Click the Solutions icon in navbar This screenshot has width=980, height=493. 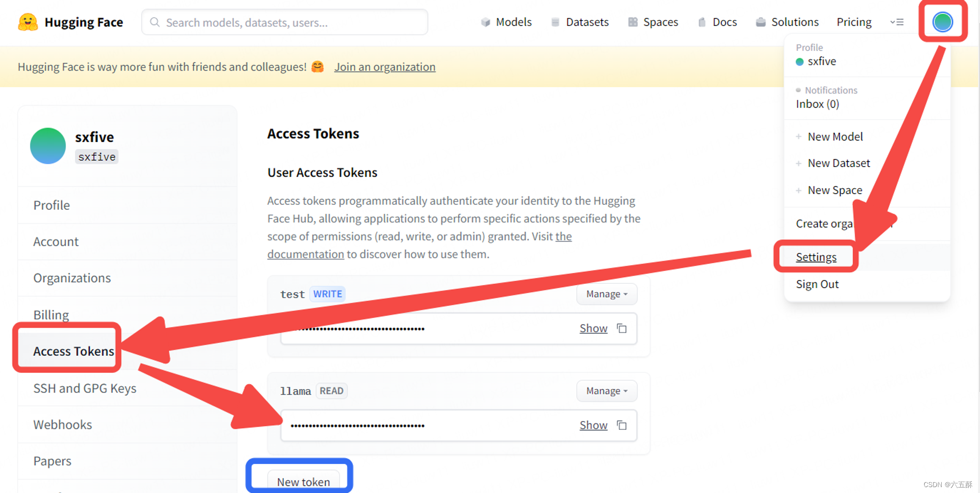tap(760, 22)
